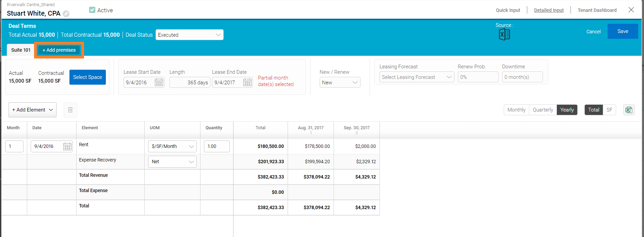The width and height of the screenshot is (644, 237).
Task: Expand the New / Renew dropdown
Action: [x=340, y=82]
